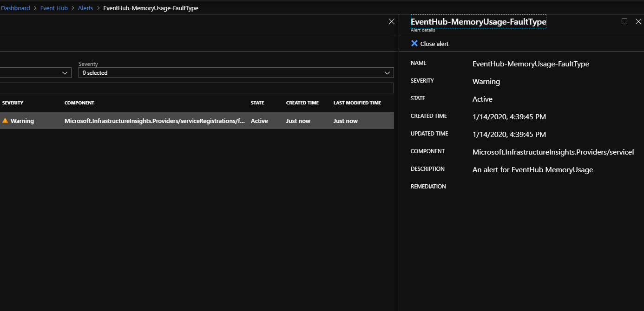Sort alerts by CREATED TIME header

pyautogui.click(x=302, y=103)
